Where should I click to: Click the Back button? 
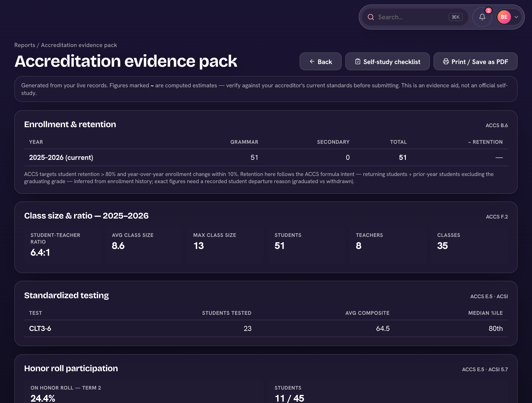[320, 62]
